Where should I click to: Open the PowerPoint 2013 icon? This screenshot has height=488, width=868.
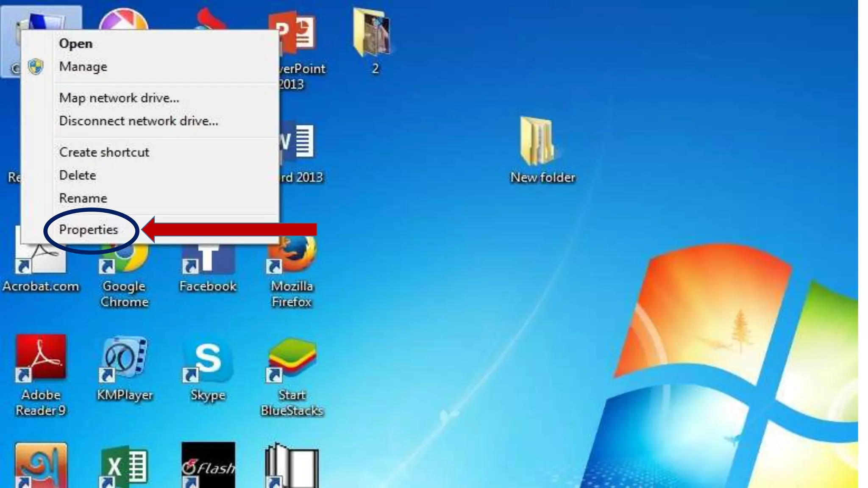[x=298, y=32]
